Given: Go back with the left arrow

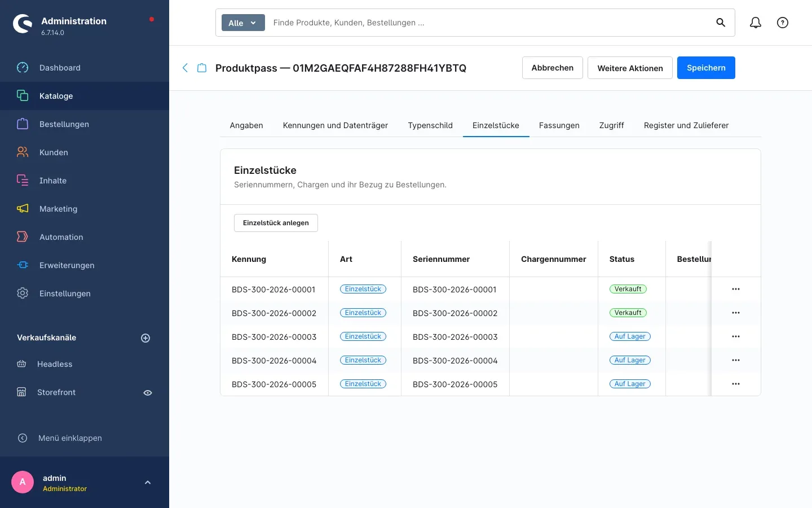Looking at the screenshot, I should (x=185, y=68).
